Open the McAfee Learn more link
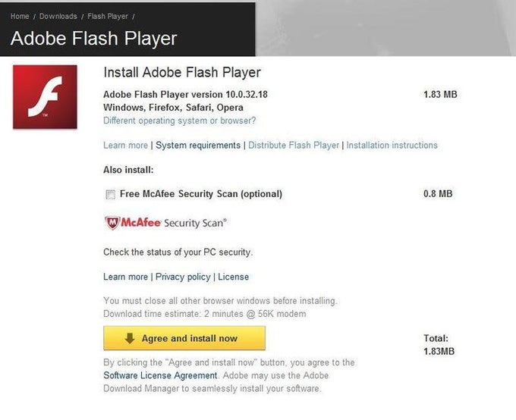This screenshot has width=516, height=420. click(125, 277)
